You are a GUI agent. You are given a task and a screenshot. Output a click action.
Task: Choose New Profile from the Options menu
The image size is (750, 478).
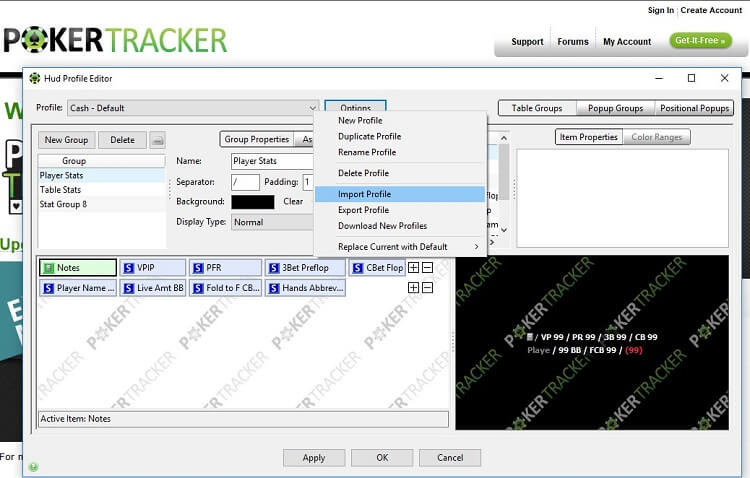[x=400, y=121]
